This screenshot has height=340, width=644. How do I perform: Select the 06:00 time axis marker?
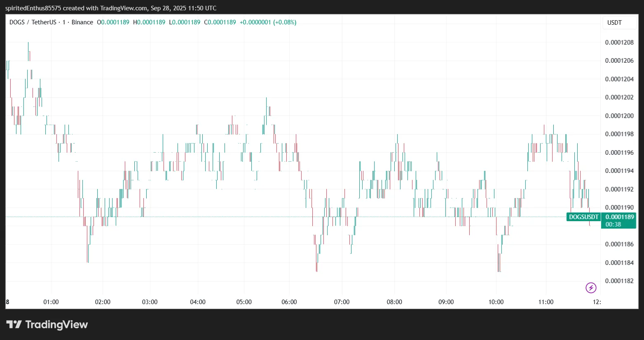(x=289, y=302)
